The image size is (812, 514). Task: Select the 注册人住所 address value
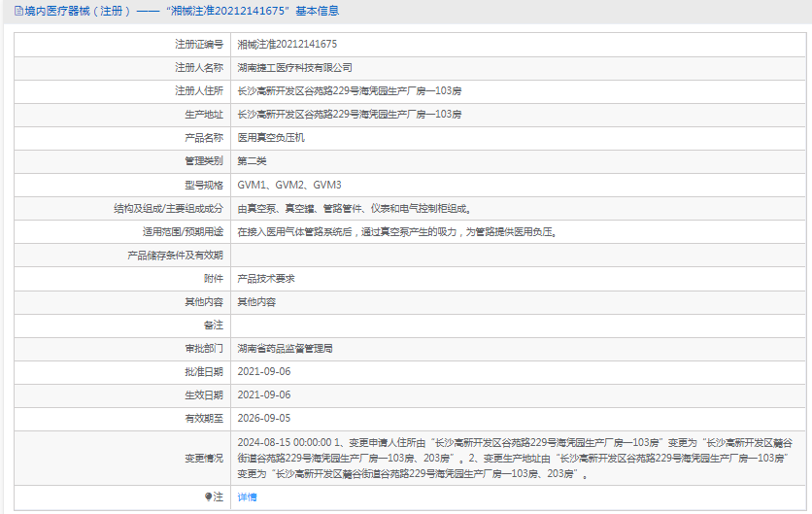(349, 90)
